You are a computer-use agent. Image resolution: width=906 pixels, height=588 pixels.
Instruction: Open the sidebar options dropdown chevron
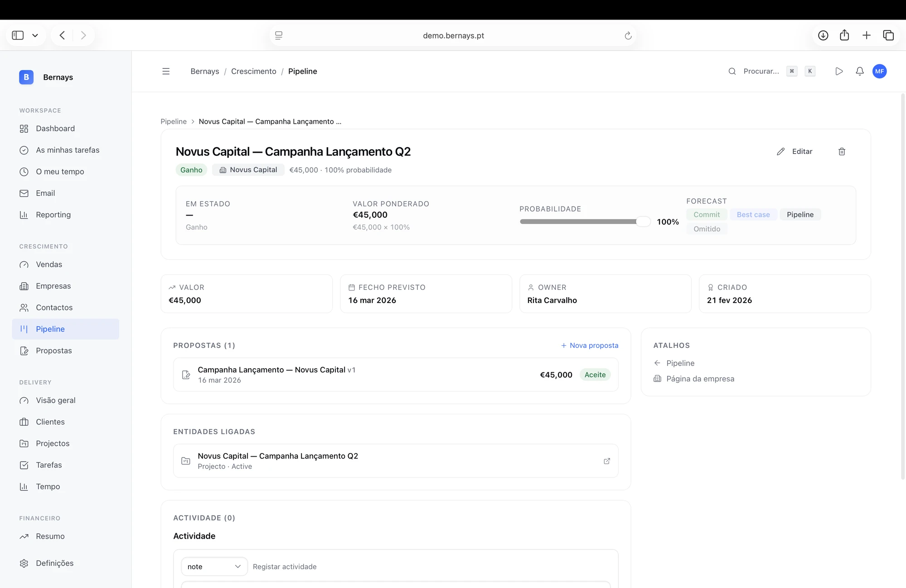click(35, 35)
